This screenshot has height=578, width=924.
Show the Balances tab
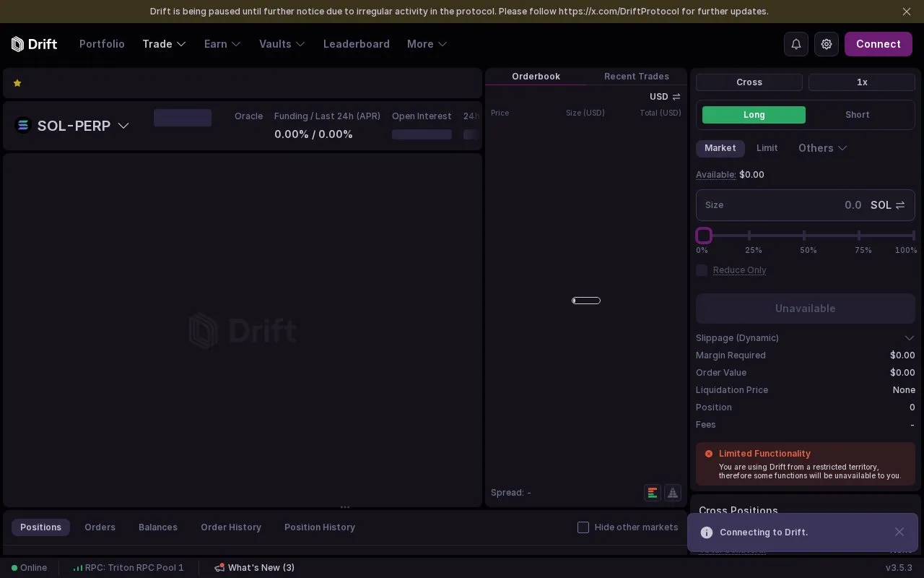pyautogui.click(x=158, y=527)
